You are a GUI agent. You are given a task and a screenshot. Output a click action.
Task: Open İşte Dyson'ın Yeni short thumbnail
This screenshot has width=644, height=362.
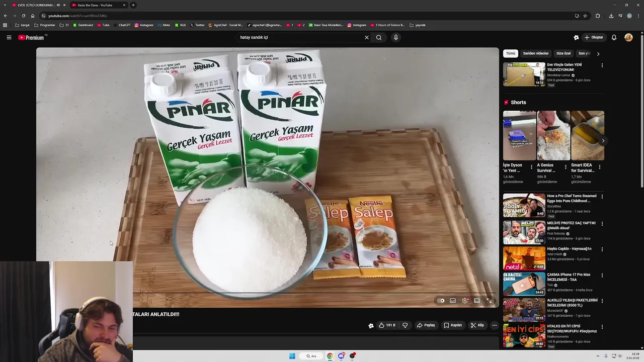click(x=519, y=135)
